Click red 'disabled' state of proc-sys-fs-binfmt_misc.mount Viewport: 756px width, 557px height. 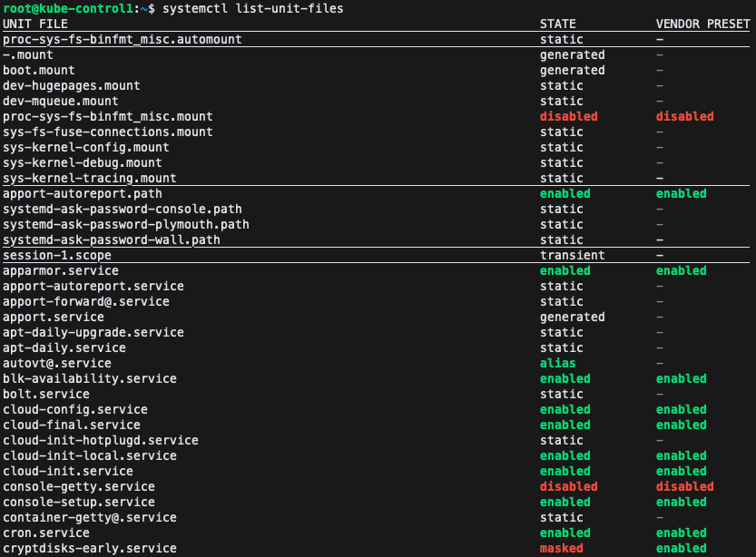point(569,117)
